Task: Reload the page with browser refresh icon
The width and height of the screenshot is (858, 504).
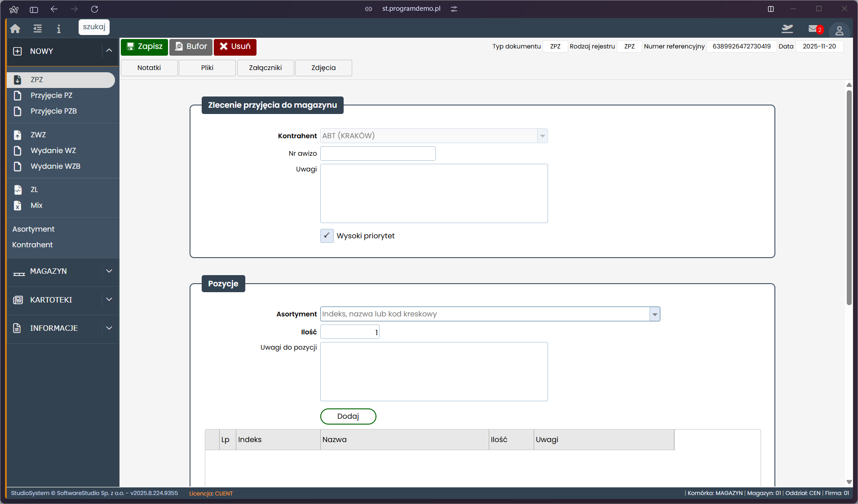Action: [x=94, y=9]
